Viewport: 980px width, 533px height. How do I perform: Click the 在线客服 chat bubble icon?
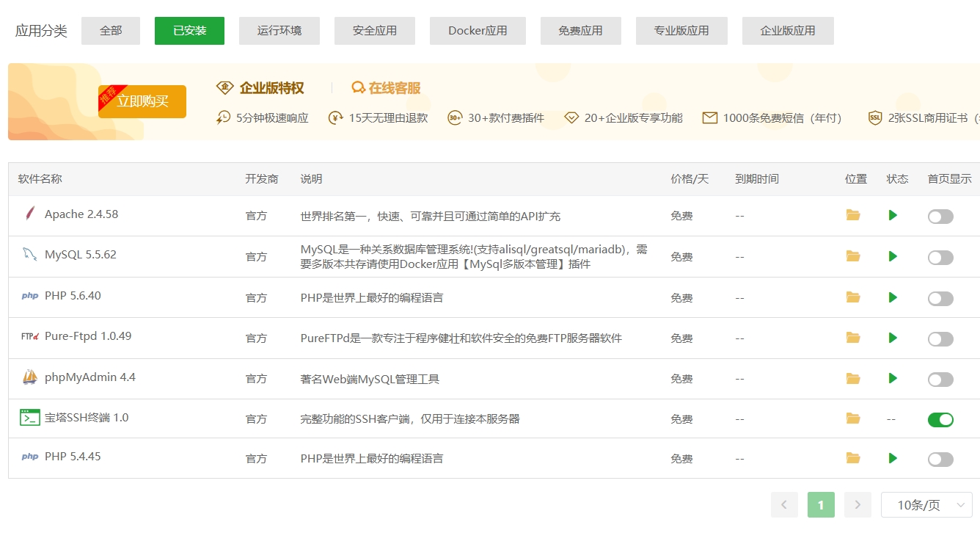(x=358, y=88)
